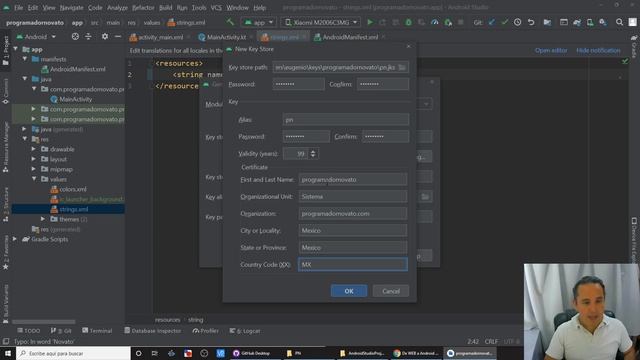Expand the drawable folder
This screenshot has width=640, height=360.
point(34,149)
